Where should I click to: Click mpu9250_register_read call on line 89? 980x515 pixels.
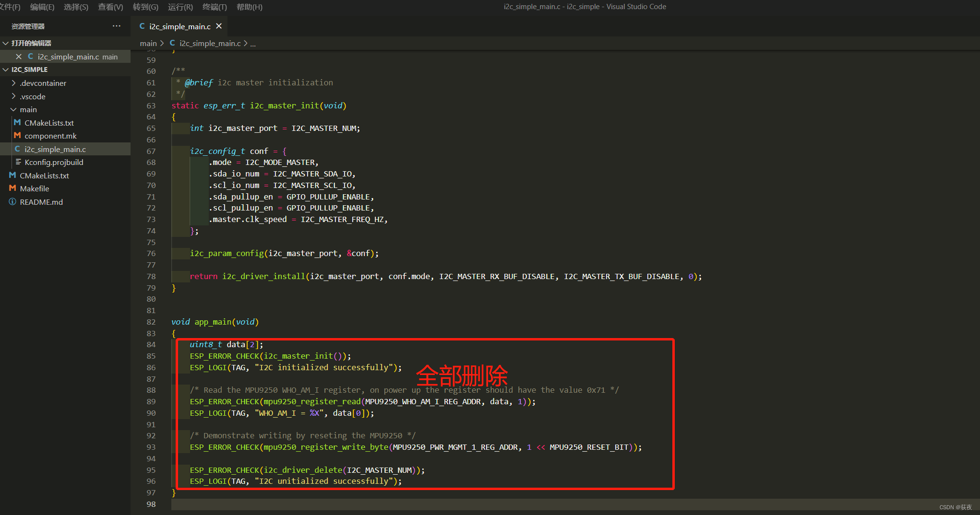coord(312,402)
